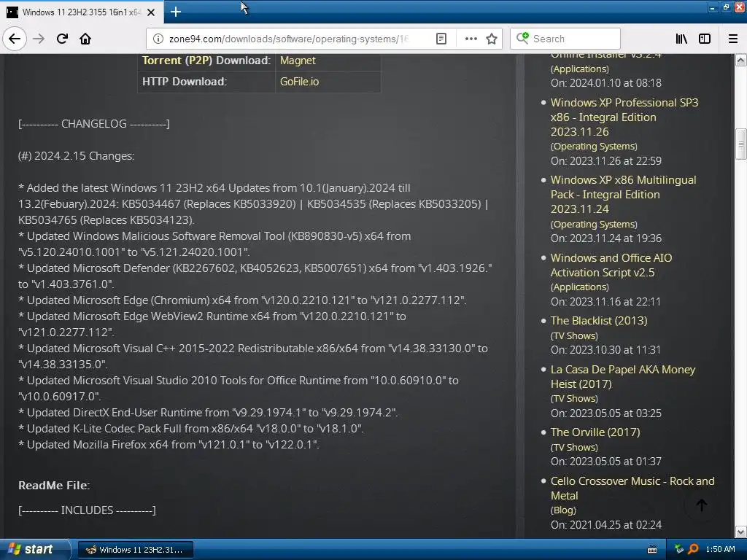Close the Windows 11 23H2 tab
Viewport: 747px width, 560px height.
point(151,12)
